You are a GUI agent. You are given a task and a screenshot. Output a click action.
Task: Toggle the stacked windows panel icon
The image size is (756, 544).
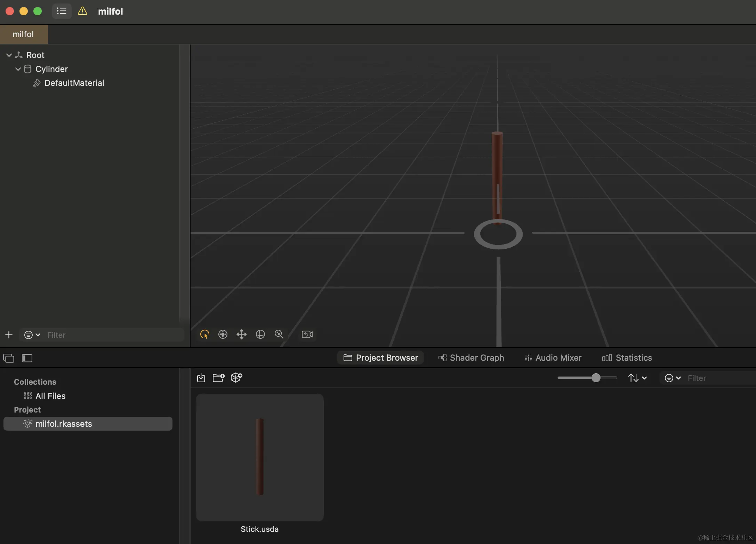click(9, 358)
